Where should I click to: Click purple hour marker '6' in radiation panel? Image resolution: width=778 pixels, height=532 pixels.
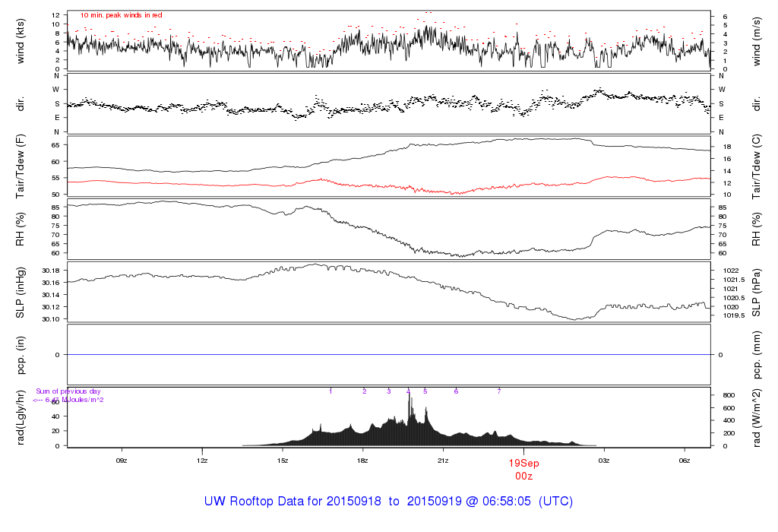click(x=456, y=391)
